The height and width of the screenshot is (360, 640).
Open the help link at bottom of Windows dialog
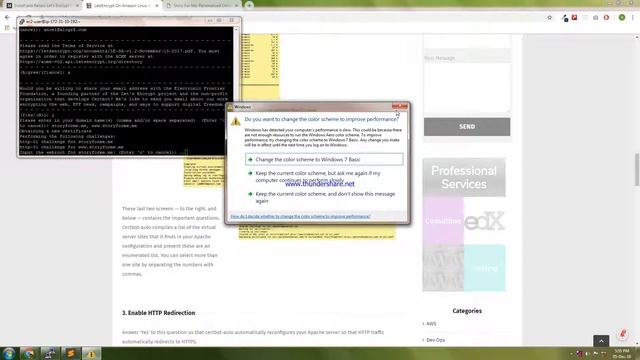pyautogui.click(x=300, y=216)
